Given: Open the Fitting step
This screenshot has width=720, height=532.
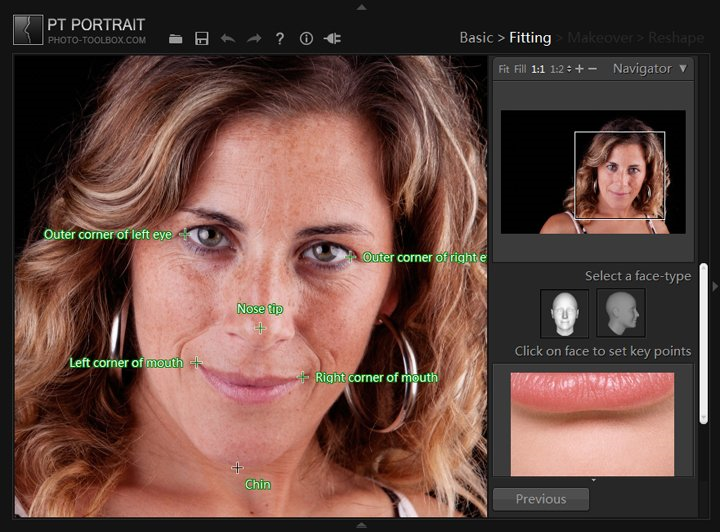Looking at the screenshot, I should tap(530, 38).
